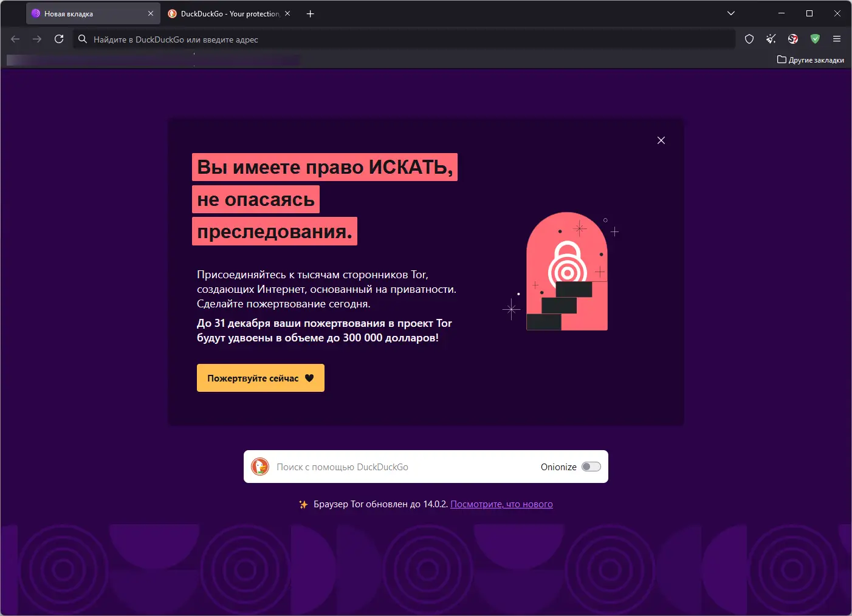
Task: Open a new tab with the plus button
Action: coord(311,13)
